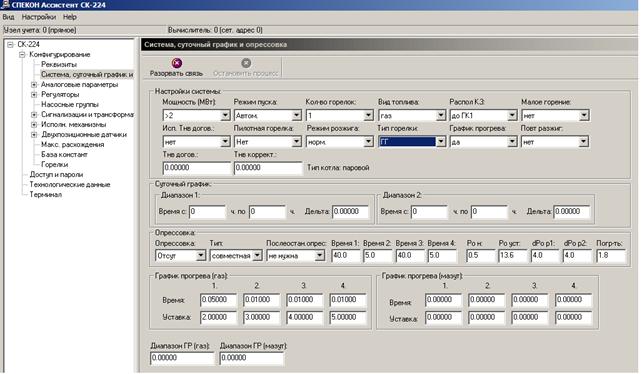Open the Кол-во горелок dropdown
642x374 pixels.
[368, 116]
